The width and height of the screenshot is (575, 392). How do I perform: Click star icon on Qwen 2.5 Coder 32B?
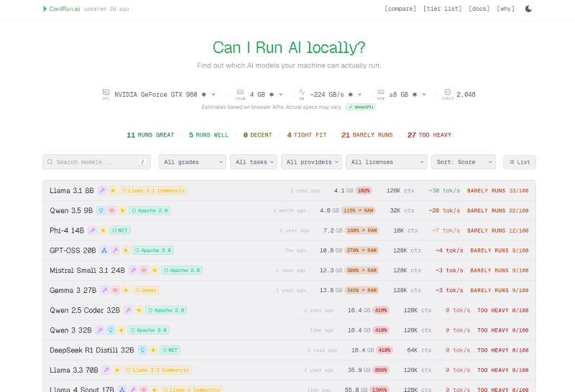coord(139,310)
